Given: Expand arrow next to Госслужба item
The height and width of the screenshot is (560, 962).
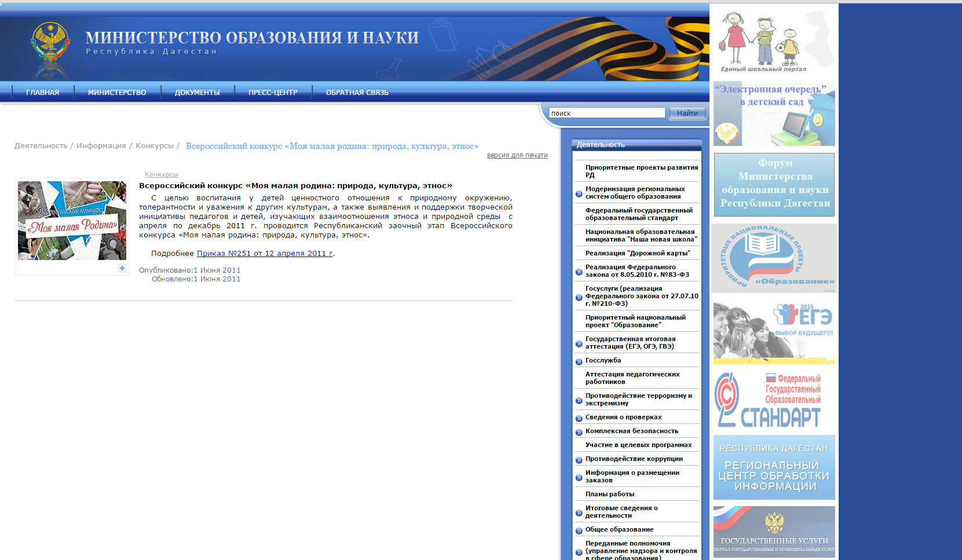Looking at the screenshot, I should [579, 361].
